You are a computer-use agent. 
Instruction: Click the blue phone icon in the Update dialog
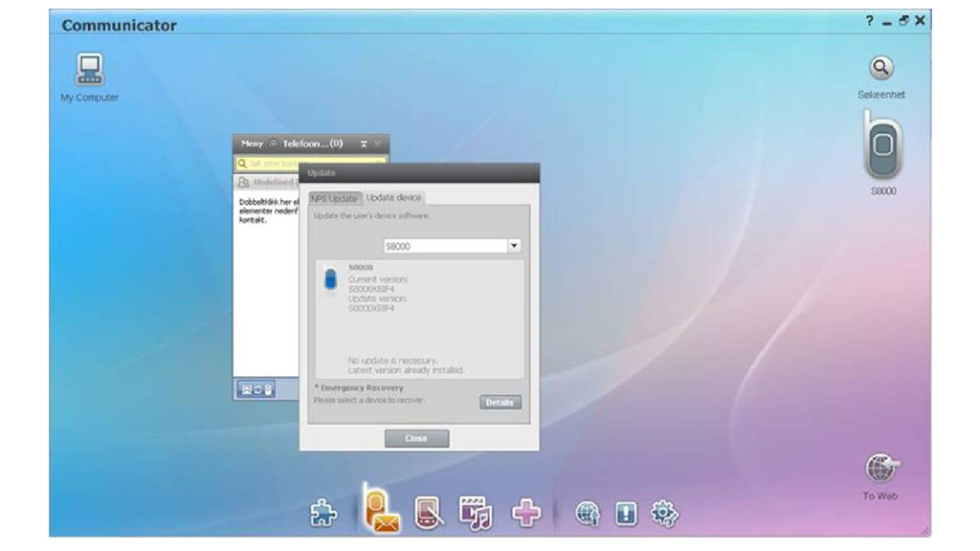click(330, 278)
